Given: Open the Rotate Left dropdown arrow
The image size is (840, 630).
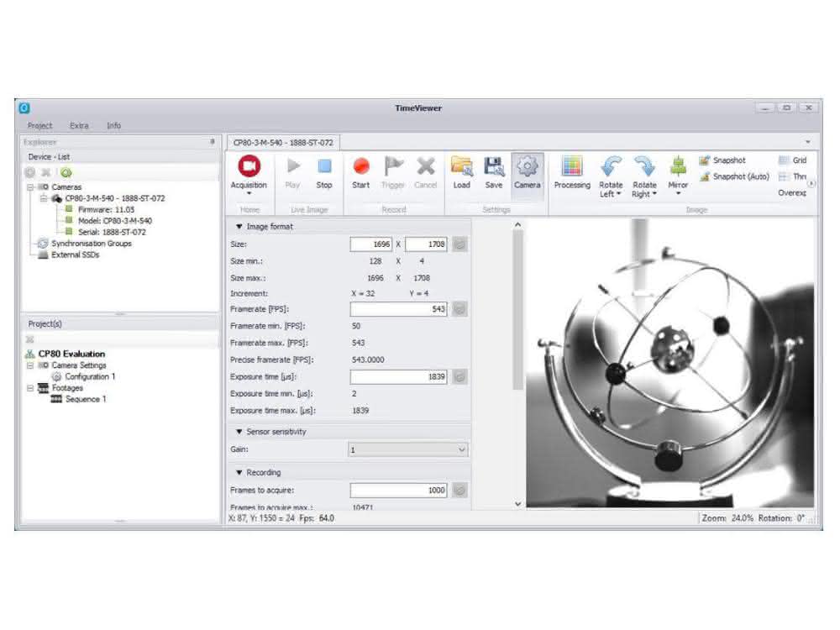Looking at the screenshot, I should [x=619, y=194].
